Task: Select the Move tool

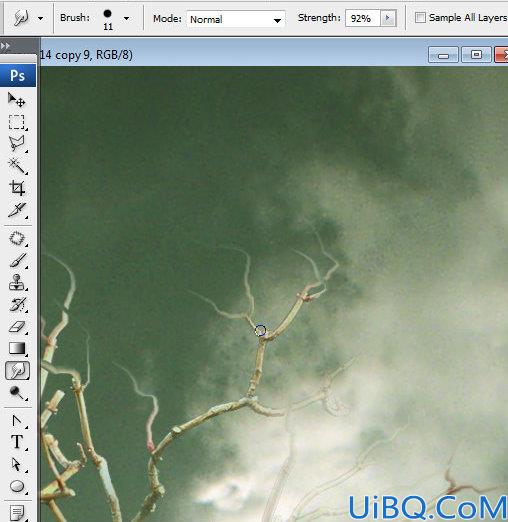Action: click(17, 100)
